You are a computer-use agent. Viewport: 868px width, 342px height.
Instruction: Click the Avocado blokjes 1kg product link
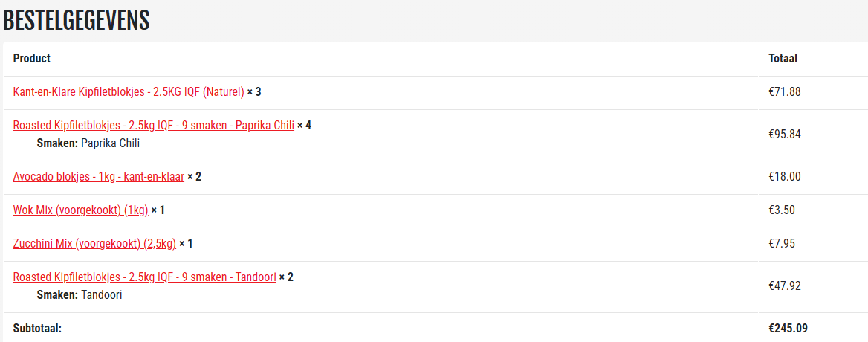click(x=98, y=177)
